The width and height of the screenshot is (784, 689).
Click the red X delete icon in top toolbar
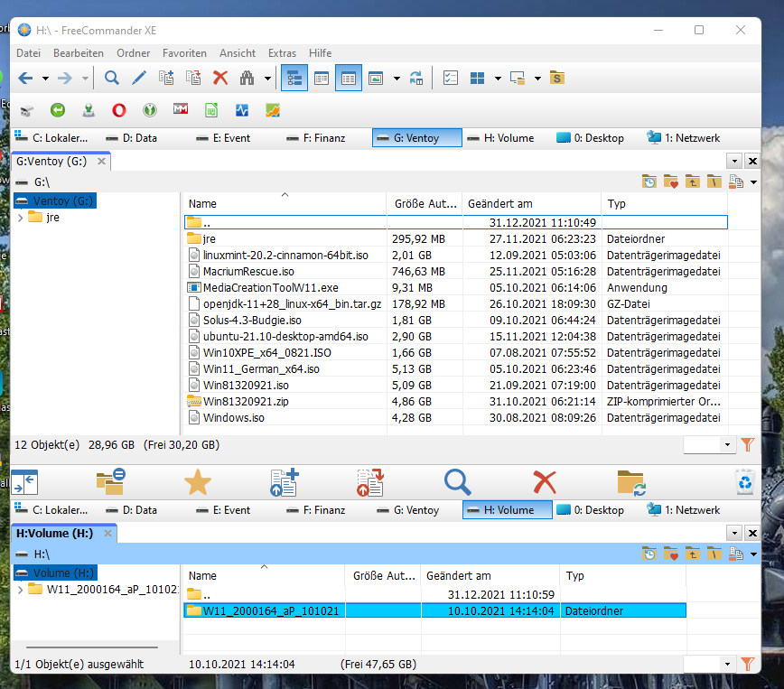click(x=220, y=78)
